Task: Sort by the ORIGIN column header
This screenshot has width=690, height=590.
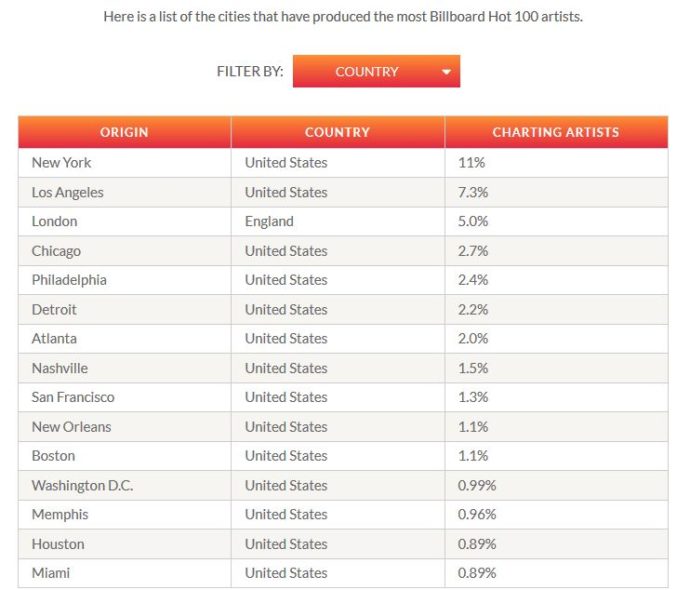Action: click(x=124, y=132)
